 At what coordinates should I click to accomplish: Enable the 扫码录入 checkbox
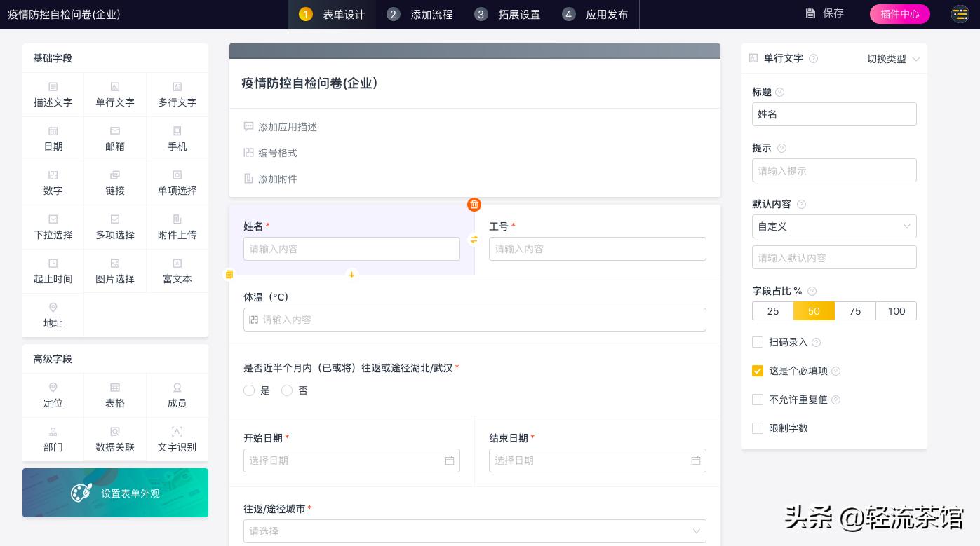758,342
